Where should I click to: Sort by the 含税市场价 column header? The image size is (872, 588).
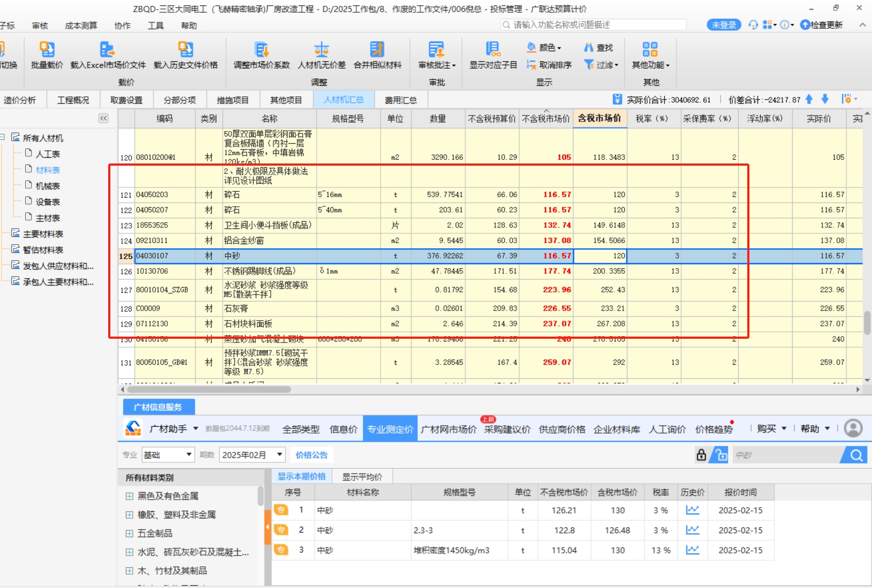tap(600, 118)
